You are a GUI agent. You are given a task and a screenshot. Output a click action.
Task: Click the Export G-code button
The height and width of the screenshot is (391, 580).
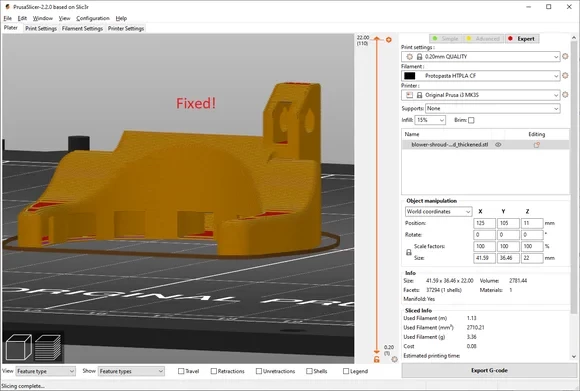[x=489, y=370]
